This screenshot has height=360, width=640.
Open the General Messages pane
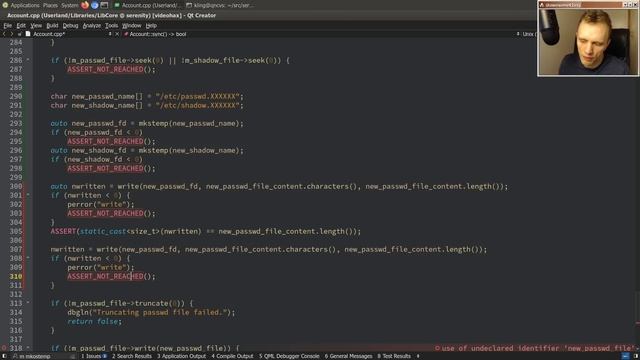pyautogui.click(x=348, y=356)
